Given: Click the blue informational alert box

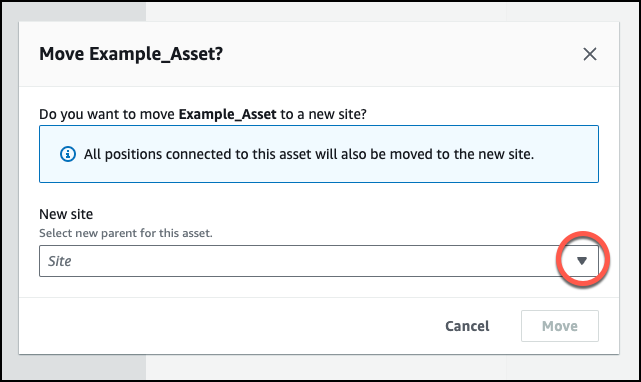Looking at the screenshot, I should (319, 154).
